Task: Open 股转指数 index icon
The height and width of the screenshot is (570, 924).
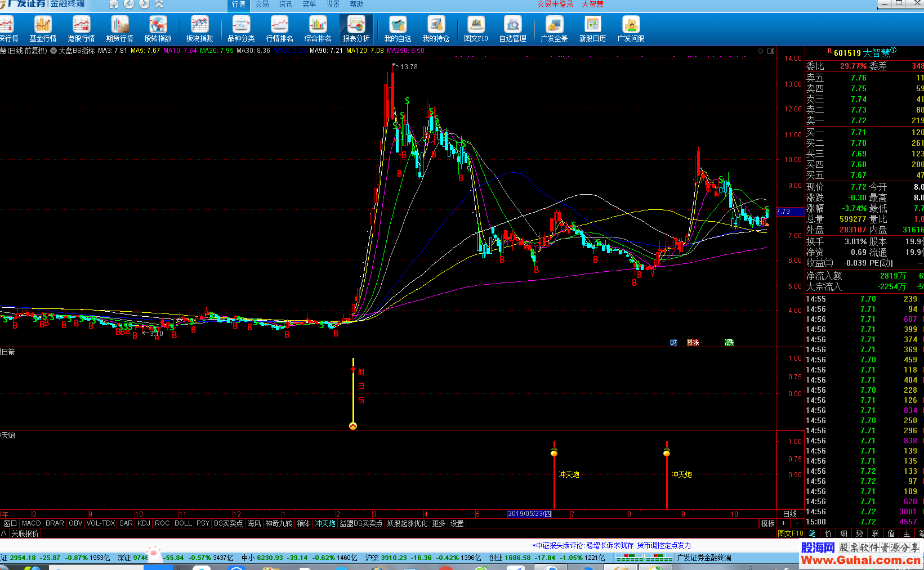Action: tap(158, 29)
